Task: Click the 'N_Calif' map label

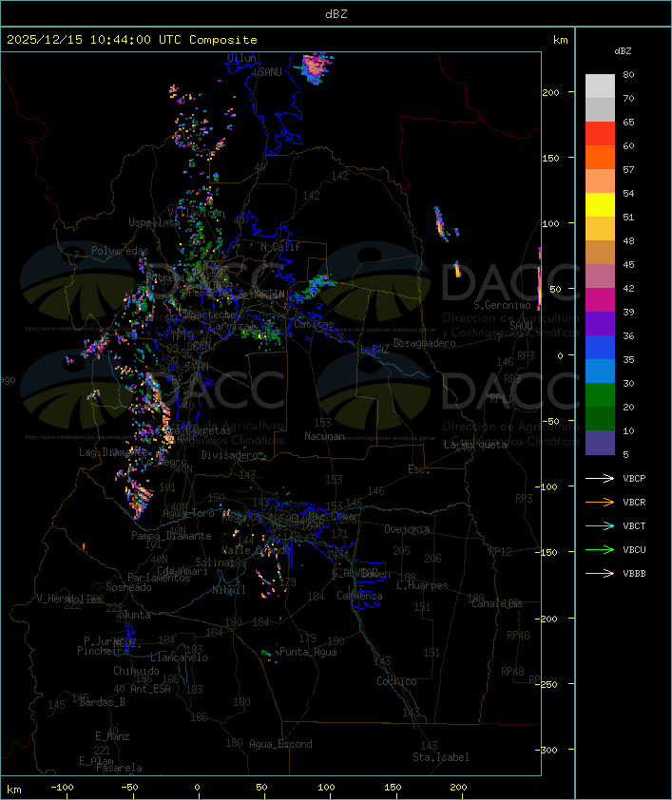Action: [x=280, y=247]
